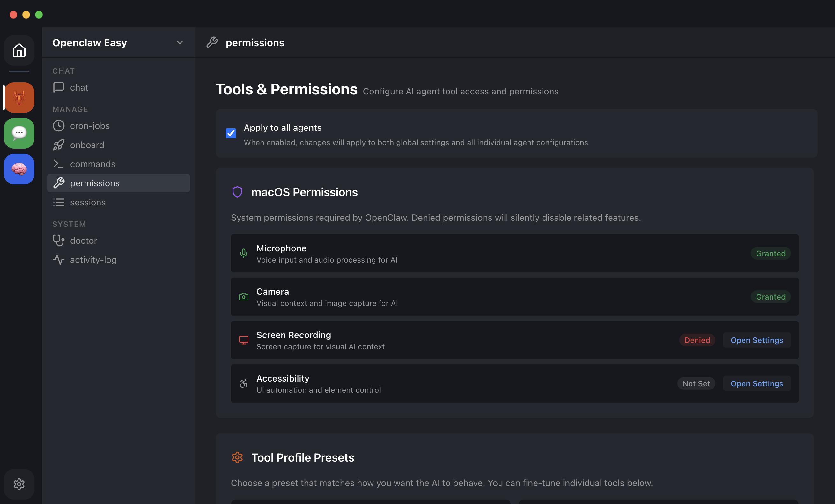Switch to the sessions view
The height and width of the screenshot is (504, 835).
(x=87, y=202)
